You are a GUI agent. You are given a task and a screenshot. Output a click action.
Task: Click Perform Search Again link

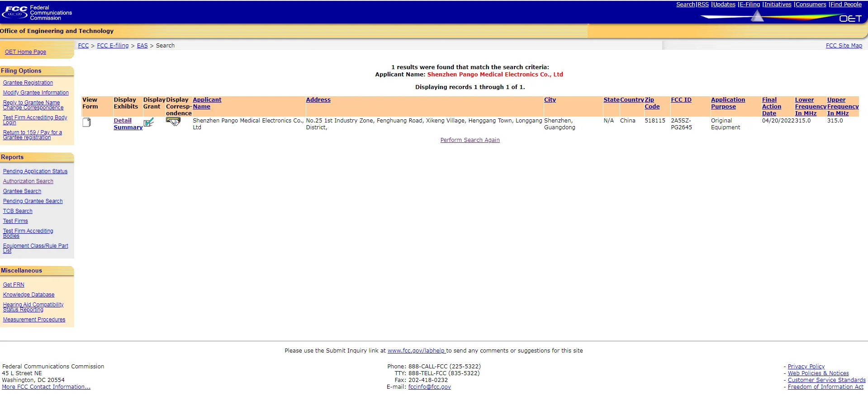point(470,140)
